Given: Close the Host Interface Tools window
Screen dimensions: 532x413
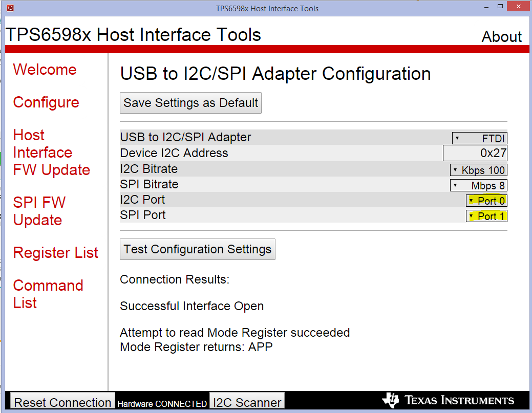Looking at the screenshot, I should [x=518, y=7].
